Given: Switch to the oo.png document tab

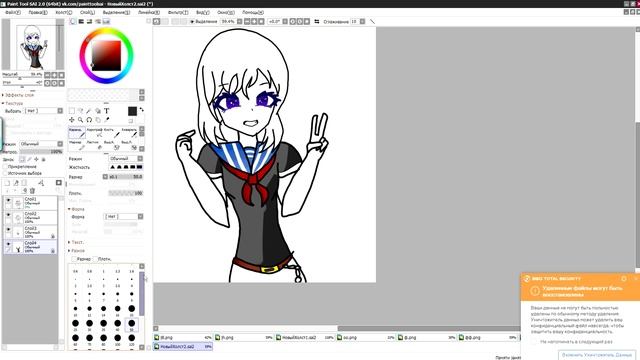Looking at the screenshot, I should (366, 338).
